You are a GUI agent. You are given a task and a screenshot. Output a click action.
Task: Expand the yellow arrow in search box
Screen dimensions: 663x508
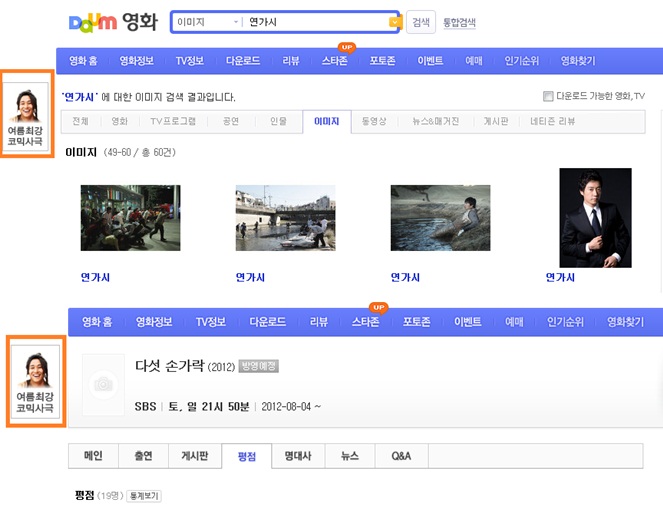pos(395,22)
